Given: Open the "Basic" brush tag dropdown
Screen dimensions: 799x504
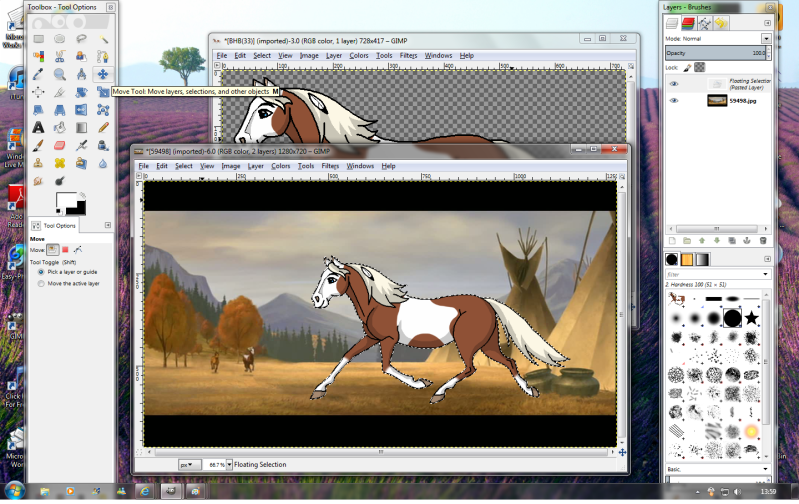Looking at the screenshot, I should [x=765, y=469].
